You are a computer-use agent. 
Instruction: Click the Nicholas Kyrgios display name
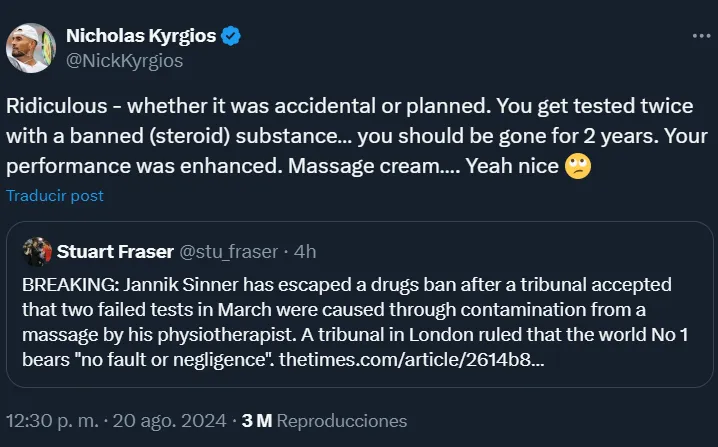pos(140,37)
